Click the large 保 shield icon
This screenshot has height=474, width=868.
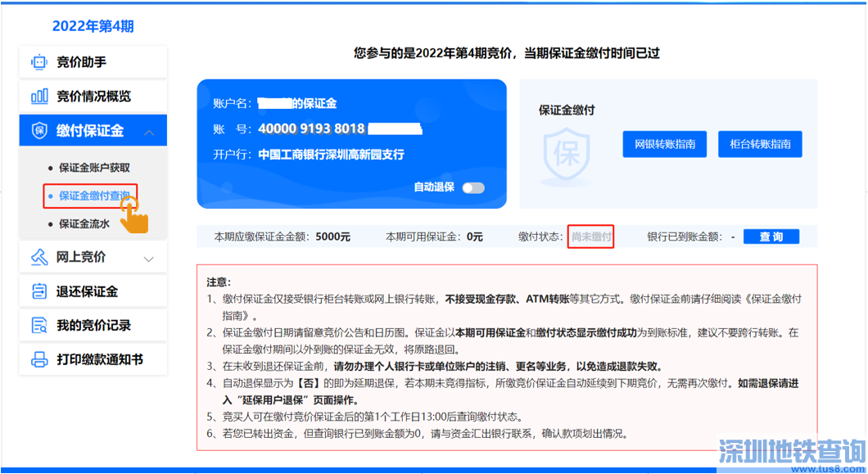pyautogui.click(x=567, y=155)
